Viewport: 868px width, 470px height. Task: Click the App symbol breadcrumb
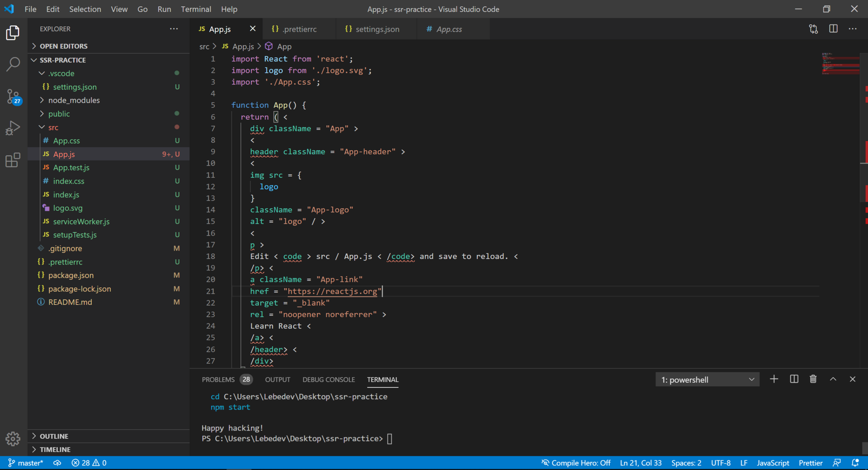tap(279, 47)
